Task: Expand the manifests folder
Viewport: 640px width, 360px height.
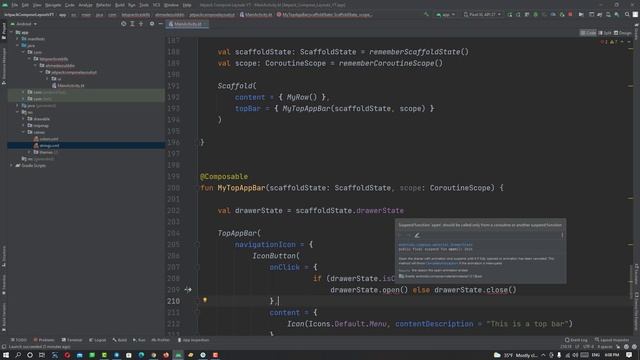Action: (17, 39)
